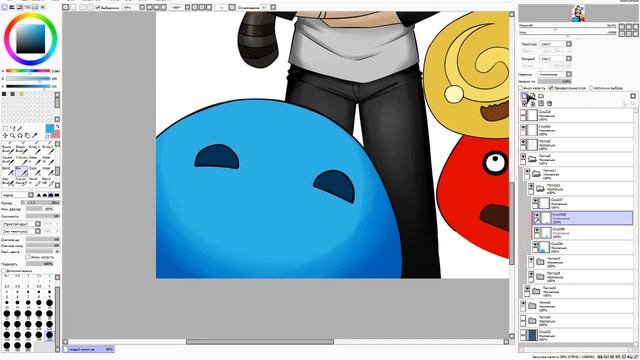640x360 pixels.
Task: Switch to the open canvas document tab
Action: click(x=89, y=349)
